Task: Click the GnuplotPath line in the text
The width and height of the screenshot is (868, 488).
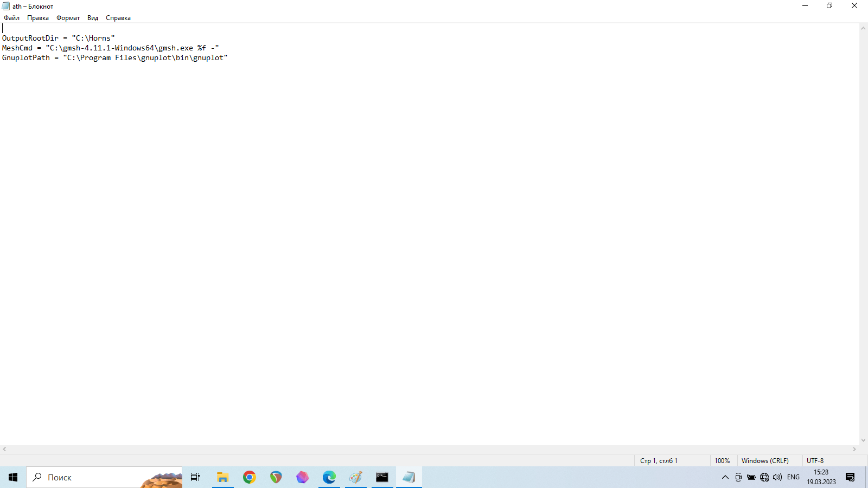Action: click(x=115, y=57)
